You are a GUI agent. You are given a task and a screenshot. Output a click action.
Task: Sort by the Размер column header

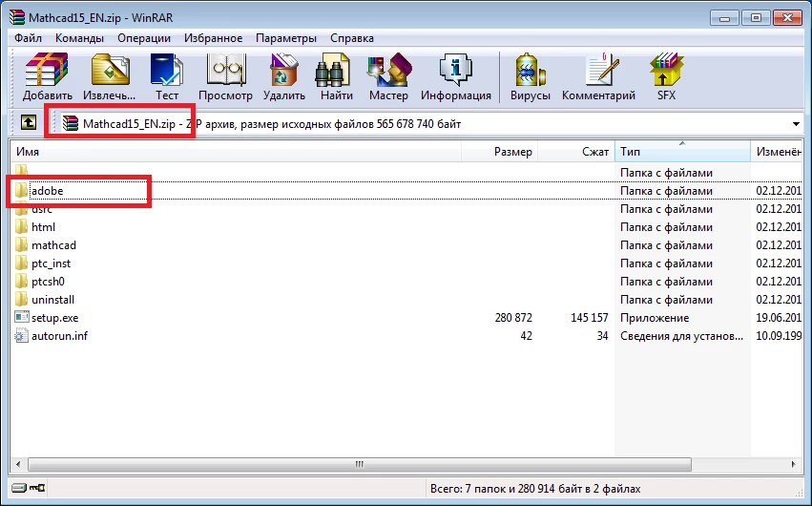(499, 151)
